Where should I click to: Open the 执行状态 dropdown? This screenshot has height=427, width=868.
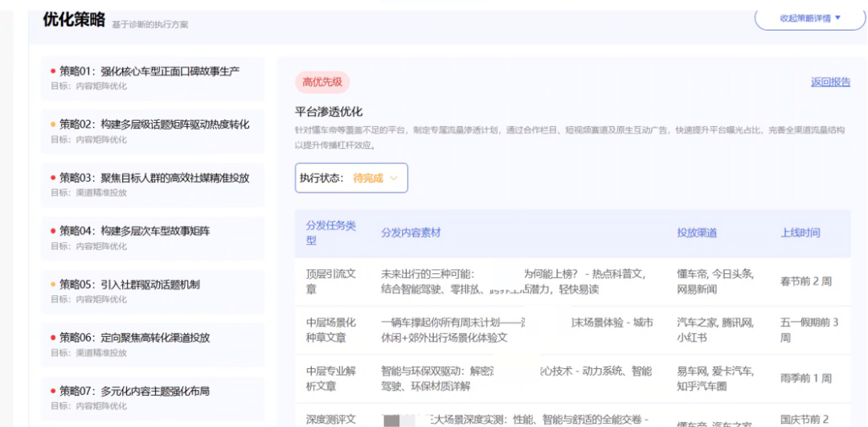pos(351,179)
